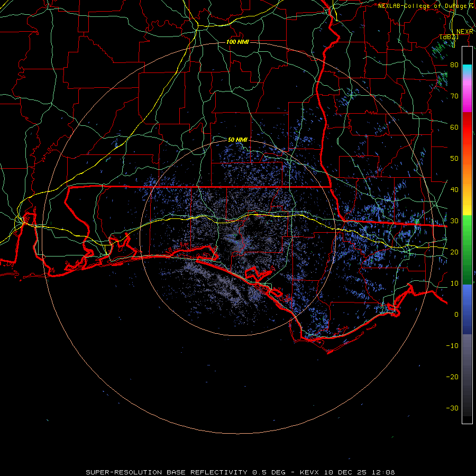The width and height of the screenshot is (476, 476).
Task: Click the dBZ unit label above the scale
Action: [449, 37]
